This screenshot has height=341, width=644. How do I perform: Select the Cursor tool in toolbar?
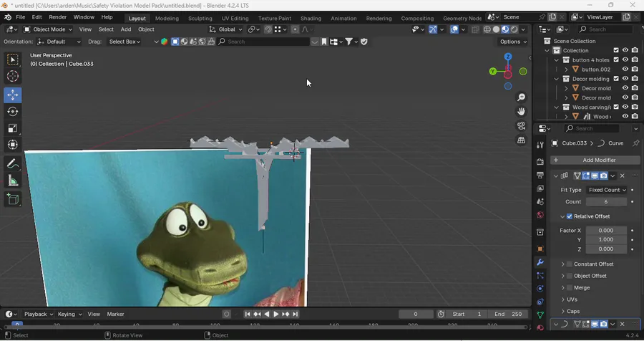coord(13,76)
